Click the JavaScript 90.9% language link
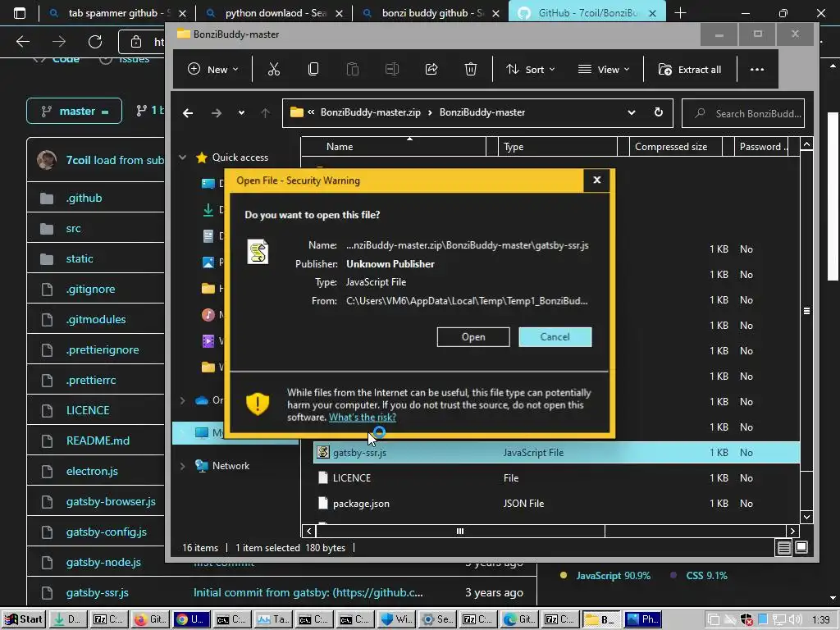Viewport: 840px width, 630px height. point(613,575)
